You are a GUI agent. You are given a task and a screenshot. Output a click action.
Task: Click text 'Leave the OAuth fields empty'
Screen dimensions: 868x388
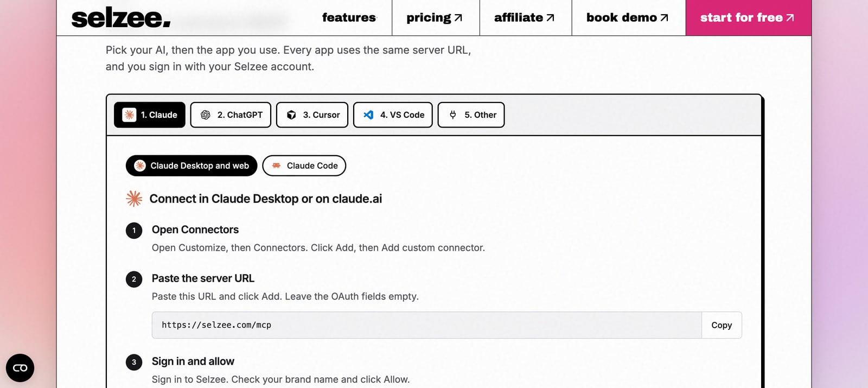[351, 296]
